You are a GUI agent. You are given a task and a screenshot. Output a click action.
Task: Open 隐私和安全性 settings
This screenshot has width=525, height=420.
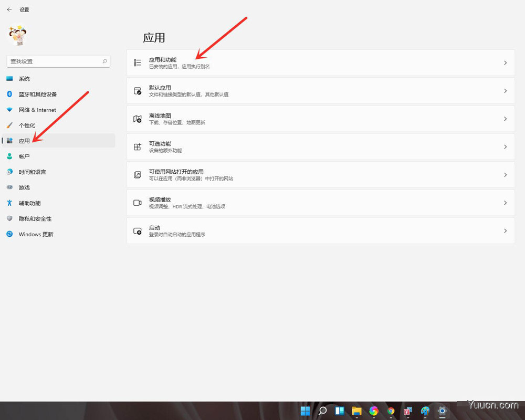pos(59,219)
